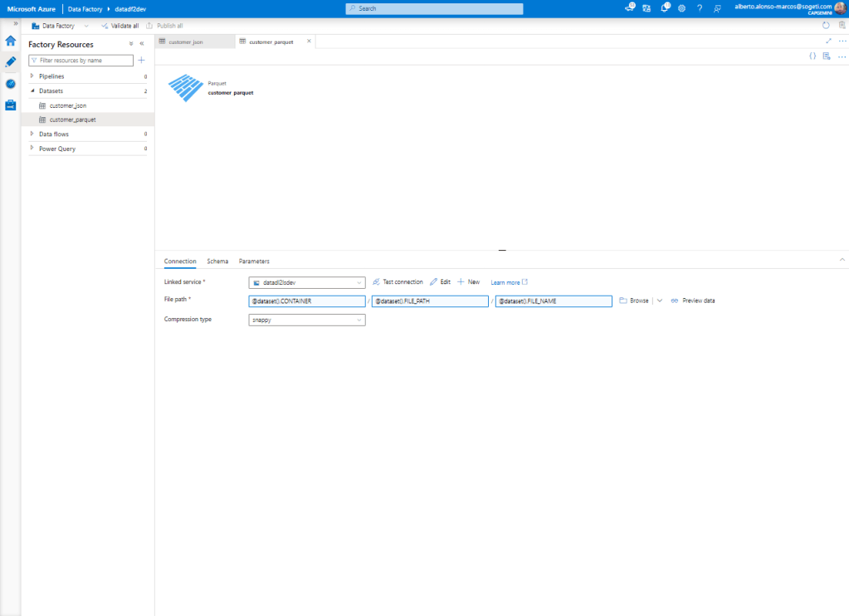
Task: Close the customer_parquet tab
Action: [x=309, y=41]
